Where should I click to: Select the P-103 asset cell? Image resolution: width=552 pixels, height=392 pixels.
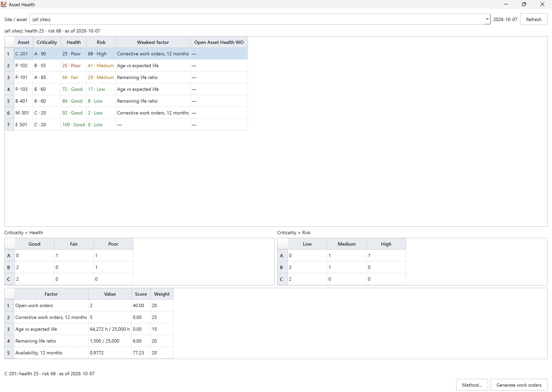[23, 89]
